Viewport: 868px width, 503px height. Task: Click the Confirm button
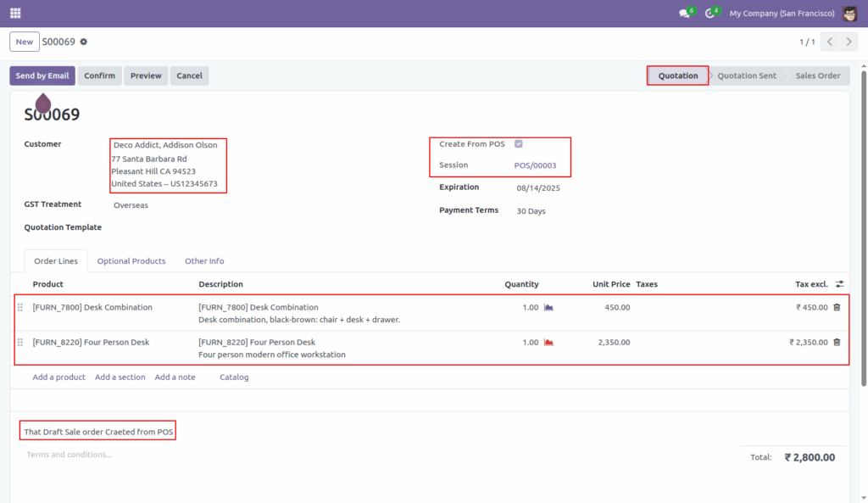tap(99, 75)
